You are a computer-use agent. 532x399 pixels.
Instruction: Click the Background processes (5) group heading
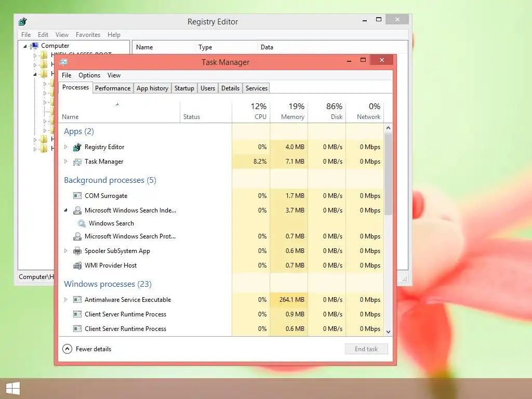tap(110, 180)
